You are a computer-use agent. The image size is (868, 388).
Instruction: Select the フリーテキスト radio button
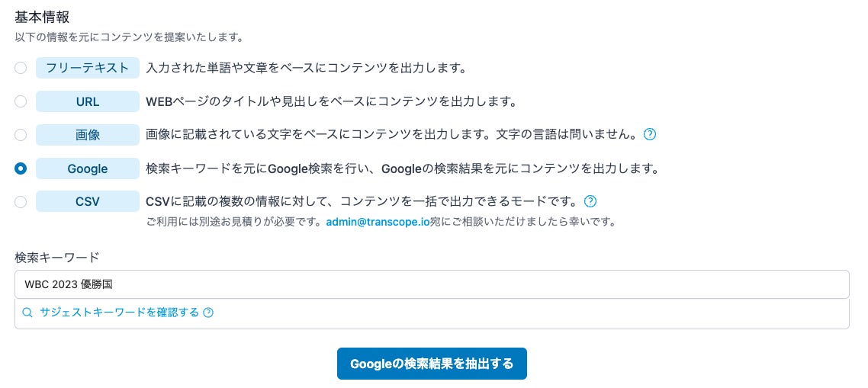click(x=21, y=68)
